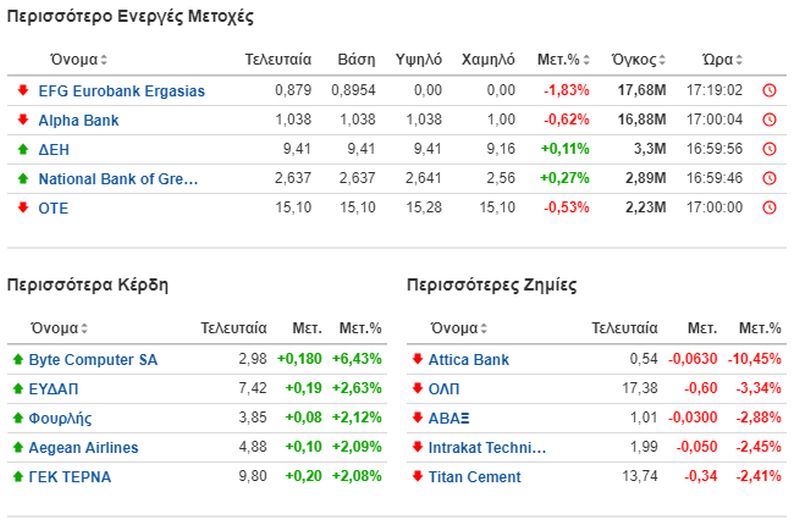Click green up arrow beside Byte Computer SA

18,359
